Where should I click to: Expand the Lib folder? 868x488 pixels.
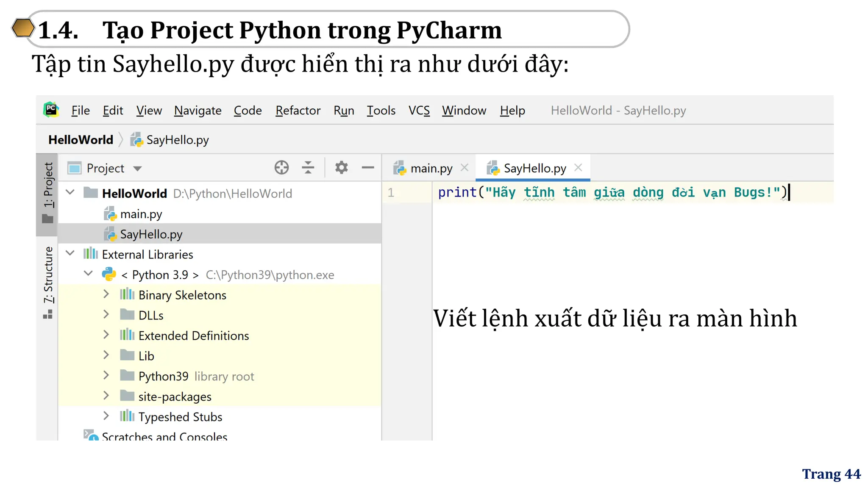coord(106,355)
